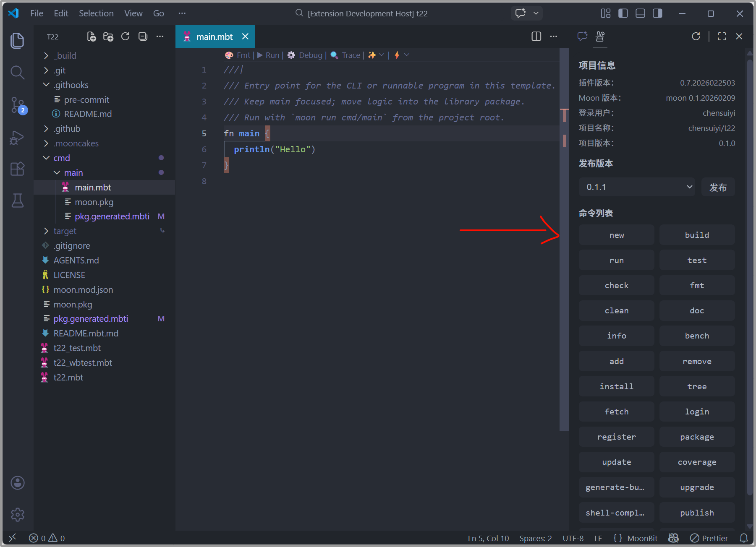Open the View menu
Image resolution: width=756 pixels, height=547 pixels.
133,13
